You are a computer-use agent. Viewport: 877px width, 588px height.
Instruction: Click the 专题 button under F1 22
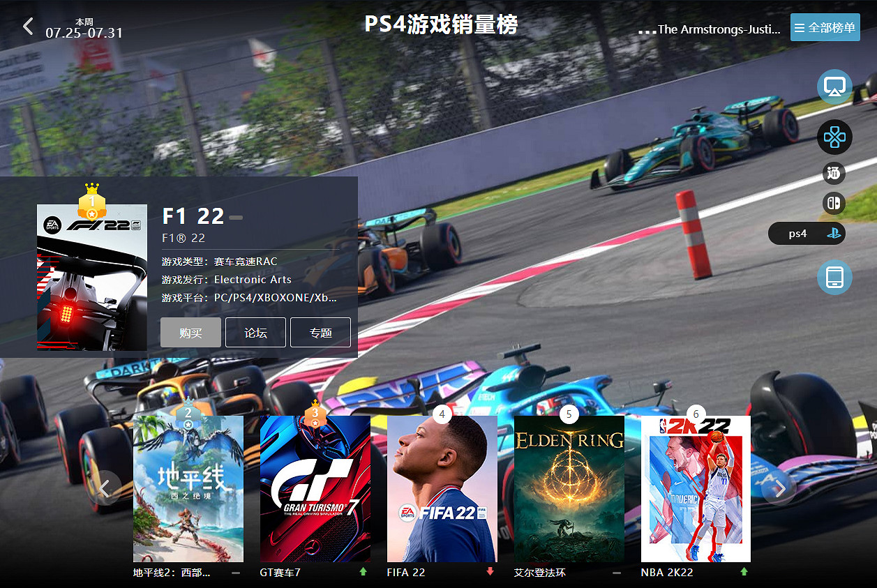pyautogui.click(x=320, y=332)
